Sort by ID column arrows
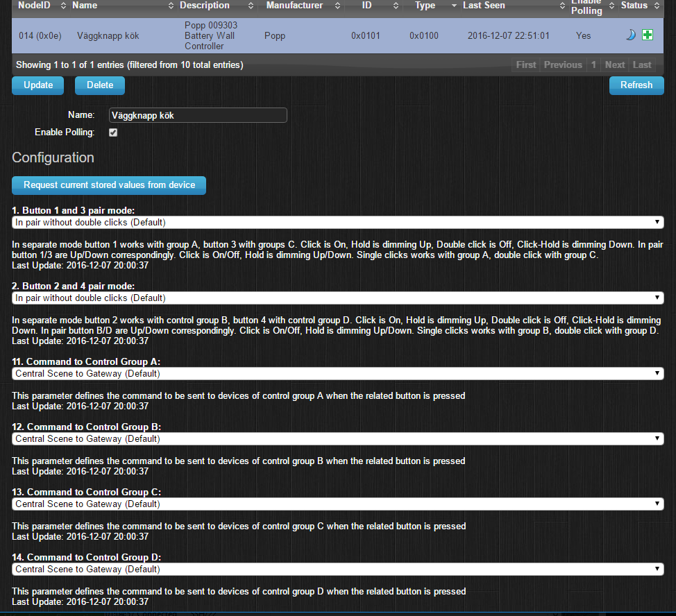The image size is (676, 616). (x=396, y=6)
